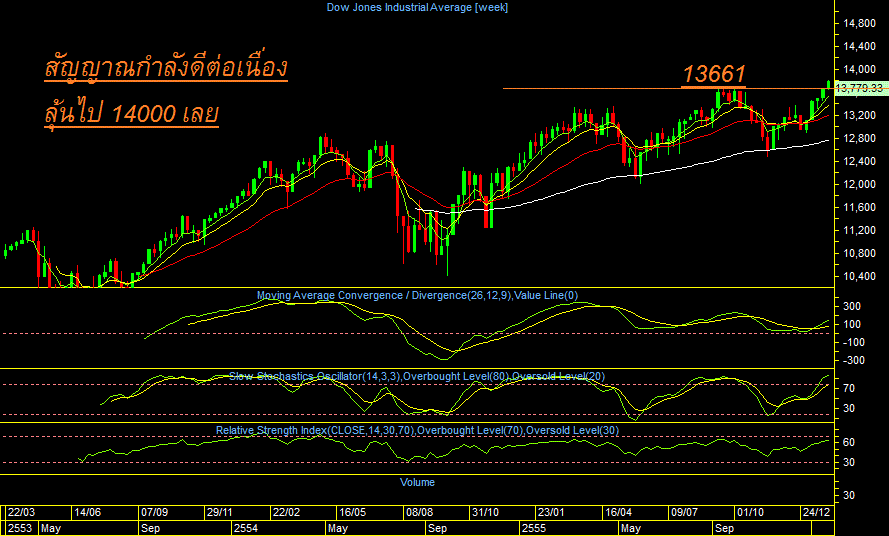The image size is (889, 536).
Task: Click the May month label after 2553
Action: click(x=51, y=529)
